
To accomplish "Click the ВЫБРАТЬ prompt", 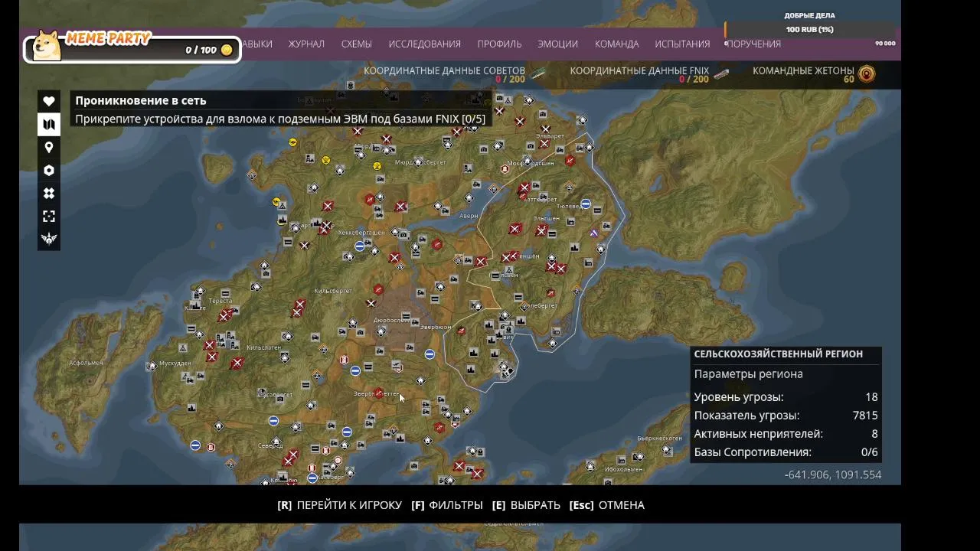I will (x=526, y=505).
